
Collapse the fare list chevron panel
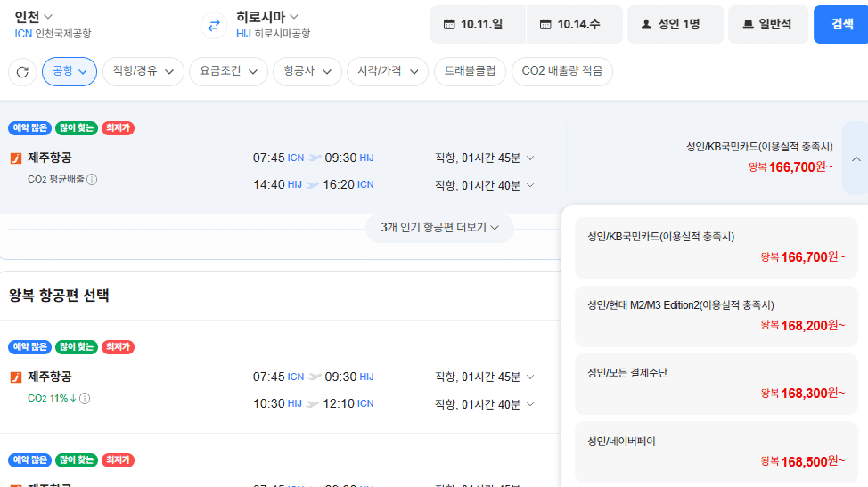pyautogui.click(x=856, y=159)
